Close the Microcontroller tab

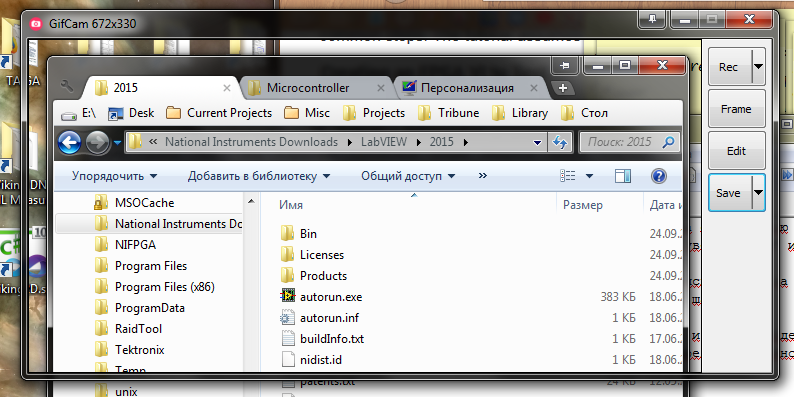380,88
